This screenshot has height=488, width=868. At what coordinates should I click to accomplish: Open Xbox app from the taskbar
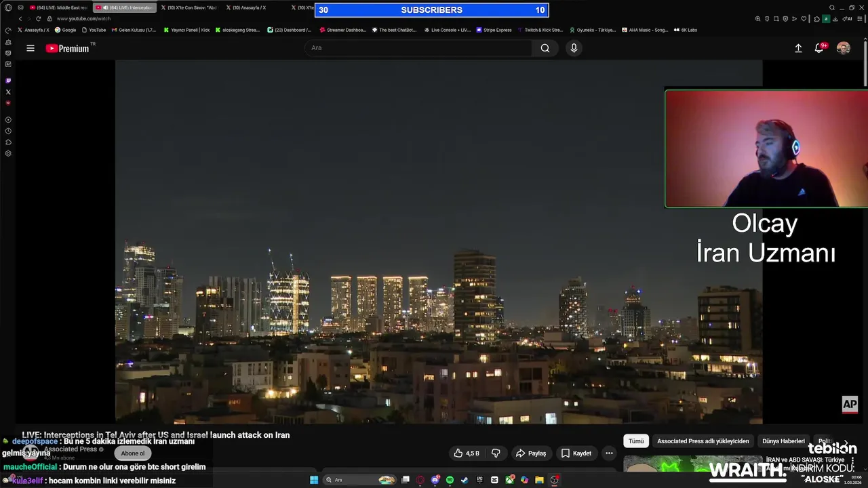click(x=509, y=480)
